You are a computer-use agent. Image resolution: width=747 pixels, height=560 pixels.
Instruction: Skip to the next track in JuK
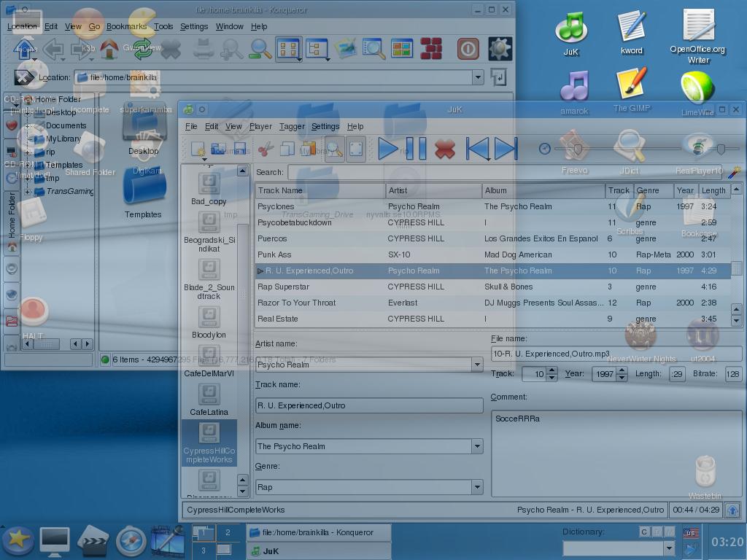tap(506, 149)
